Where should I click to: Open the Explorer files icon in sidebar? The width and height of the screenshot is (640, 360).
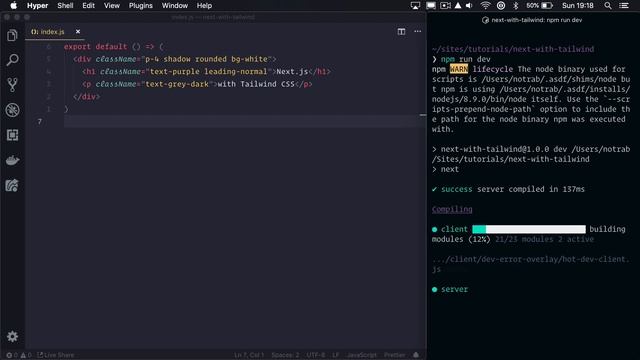12,36
